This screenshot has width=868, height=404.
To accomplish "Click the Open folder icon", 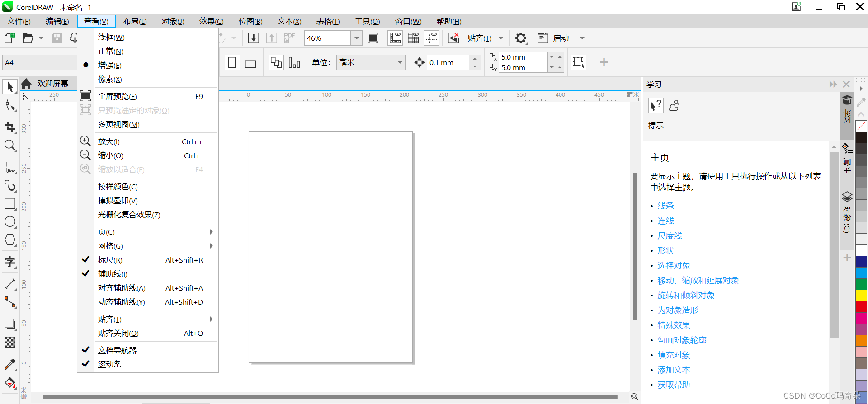I will [28, 38].
